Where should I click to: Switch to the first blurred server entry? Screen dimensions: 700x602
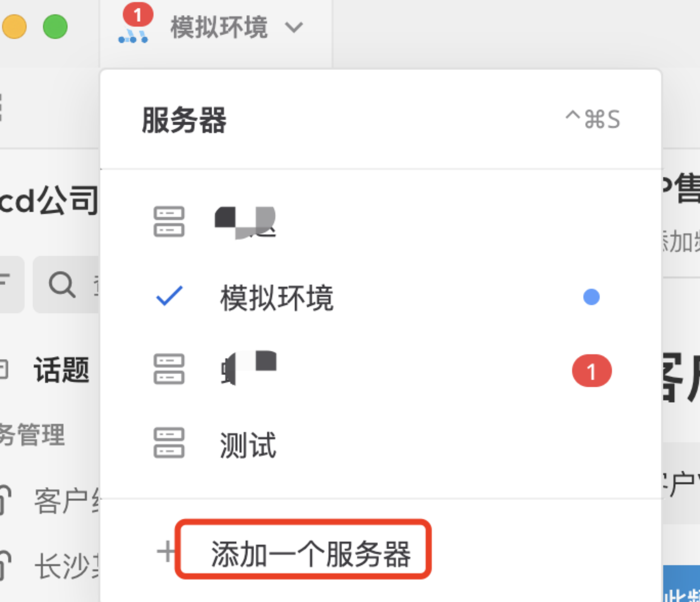pyautogui.click(x=381, y=222)
